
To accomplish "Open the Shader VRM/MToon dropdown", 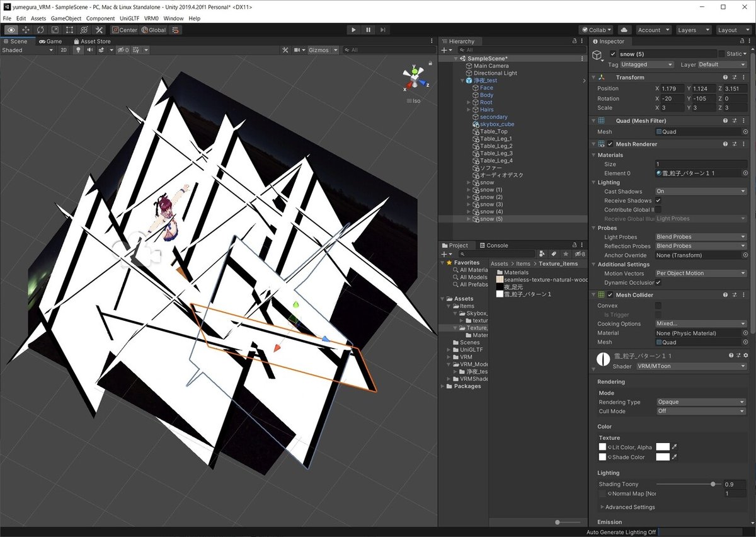I will coord(691,366).
